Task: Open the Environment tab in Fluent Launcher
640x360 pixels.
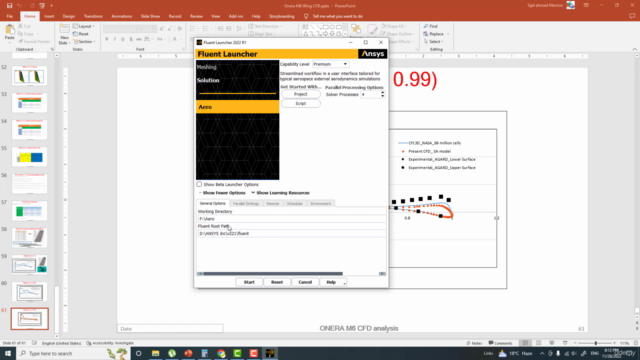Action: pyautogui.click(x=320, y=203)
